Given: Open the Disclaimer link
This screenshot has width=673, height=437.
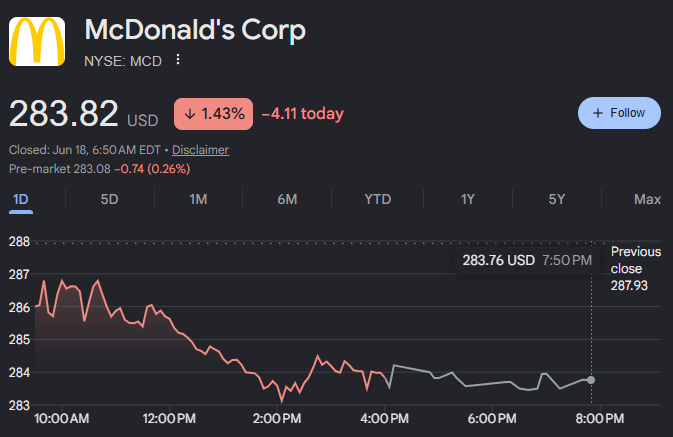Looking at the screenshot, I should tap(200, 150).
